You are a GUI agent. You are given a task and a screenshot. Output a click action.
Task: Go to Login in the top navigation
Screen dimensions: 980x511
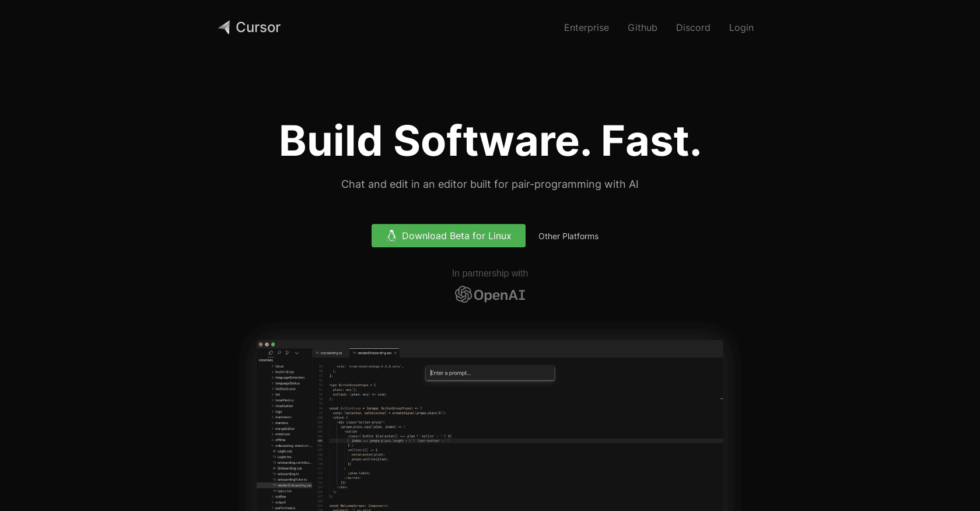tap(741, 27)
